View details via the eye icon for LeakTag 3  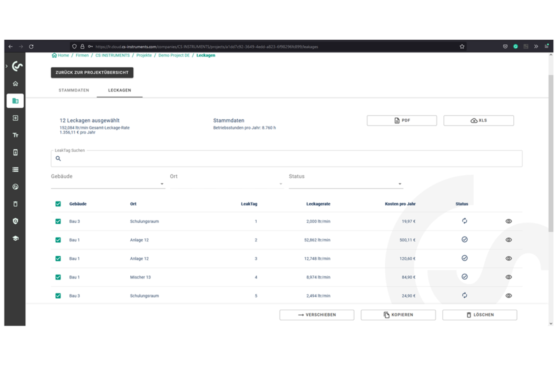click(509, 259)
